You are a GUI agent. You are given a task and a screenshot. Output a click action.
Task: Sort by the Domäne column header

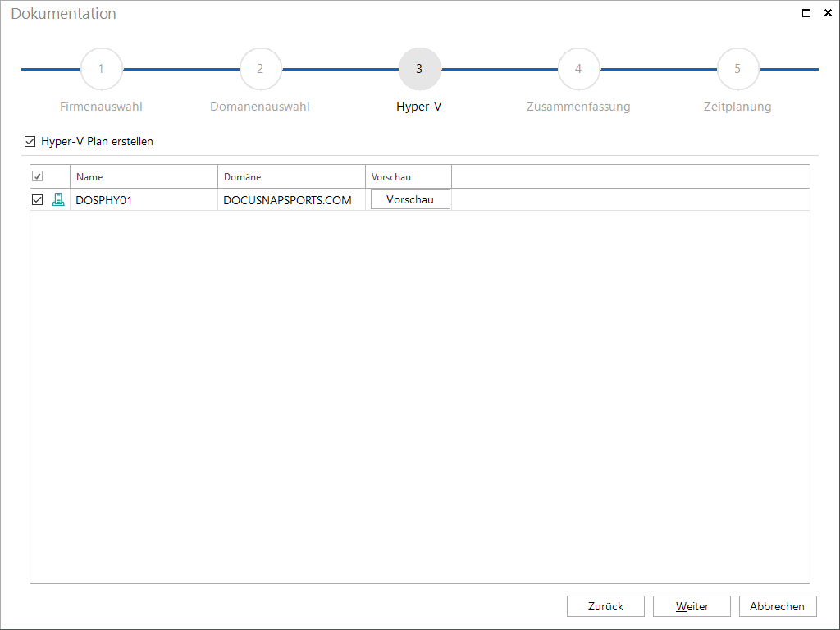click(291, 177)
